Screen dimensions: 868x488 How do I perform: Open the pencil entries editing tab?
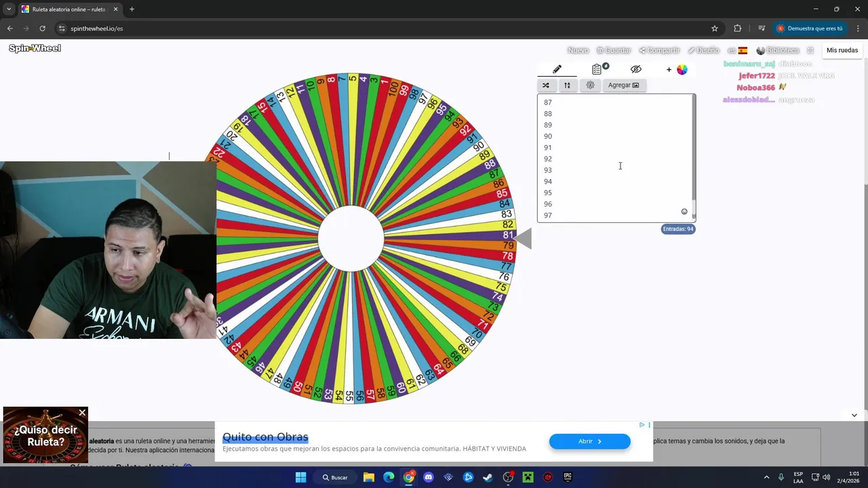coord(557,69)
